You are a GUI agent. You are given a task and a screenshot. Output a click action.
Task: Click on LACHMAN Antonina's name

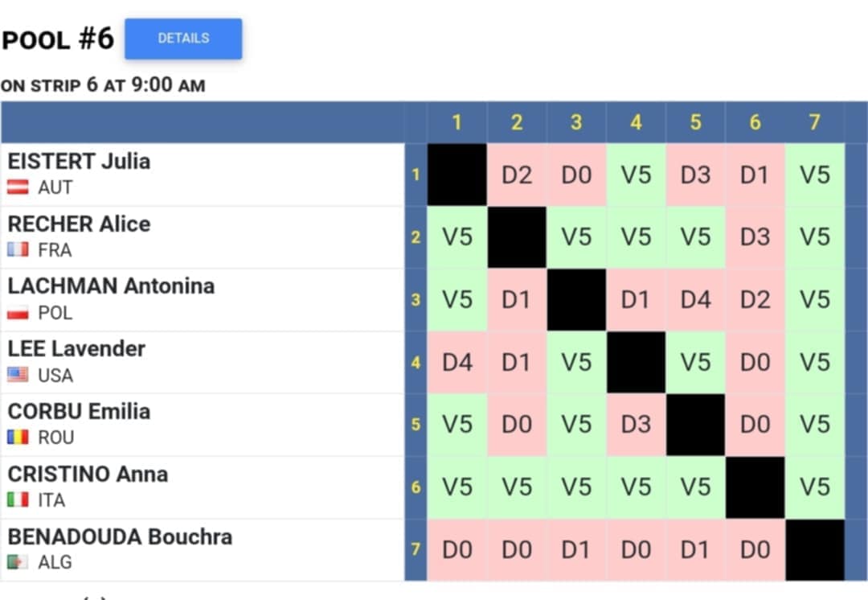[111, 286]
